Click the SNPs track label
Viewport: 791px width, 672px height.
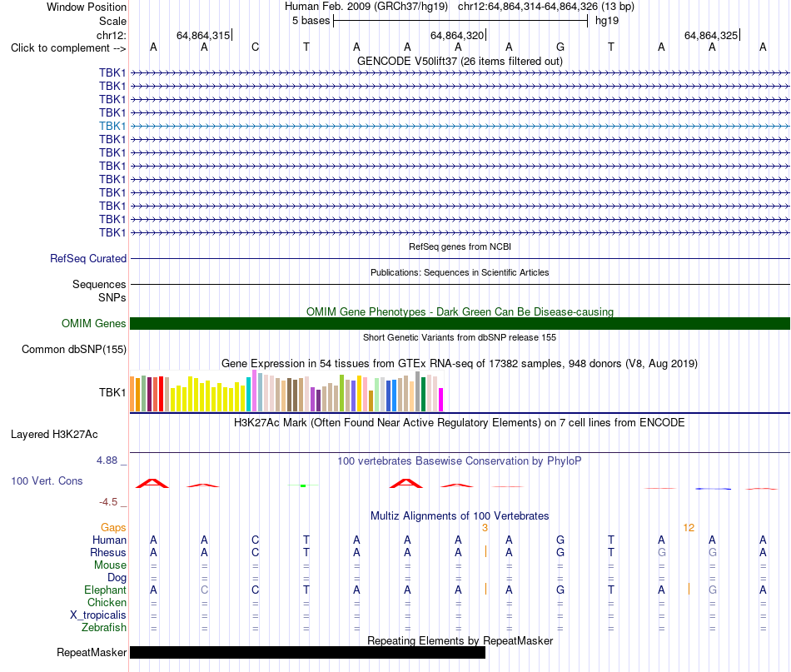tap(112, 297)
